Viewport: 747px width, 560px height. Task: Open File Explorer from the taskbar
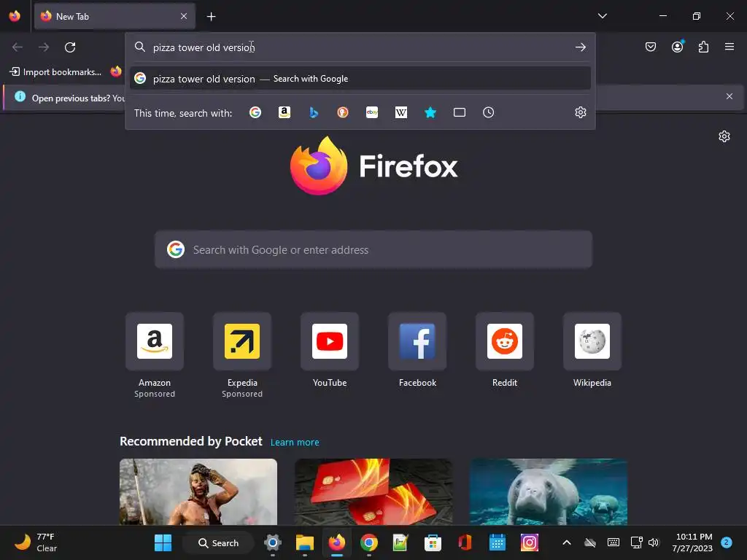[x=305, y=542]
